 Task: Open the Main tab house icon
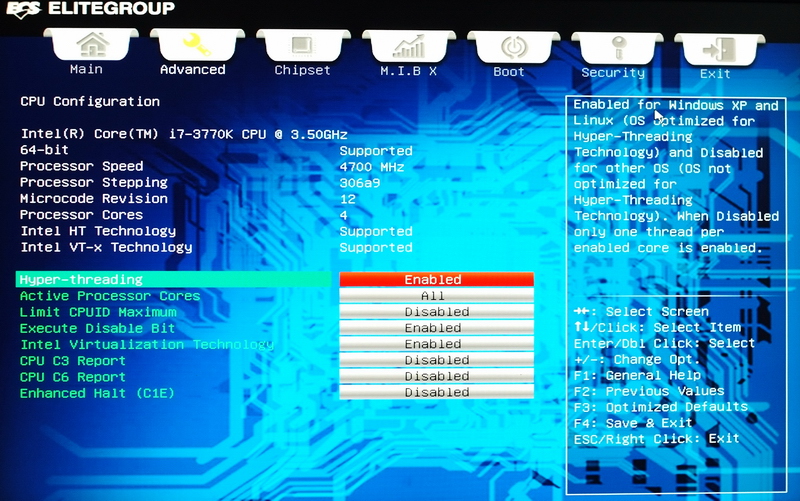tap(92, 44)
